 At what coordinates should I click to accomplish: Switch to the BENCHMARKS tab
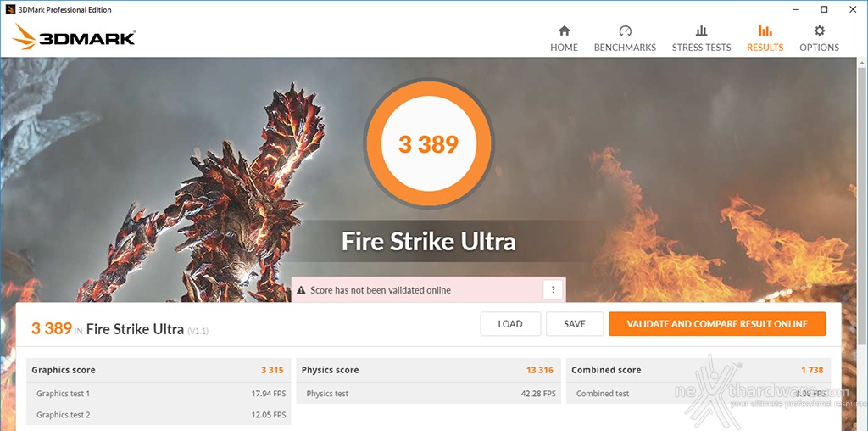[x=625, y=39]
